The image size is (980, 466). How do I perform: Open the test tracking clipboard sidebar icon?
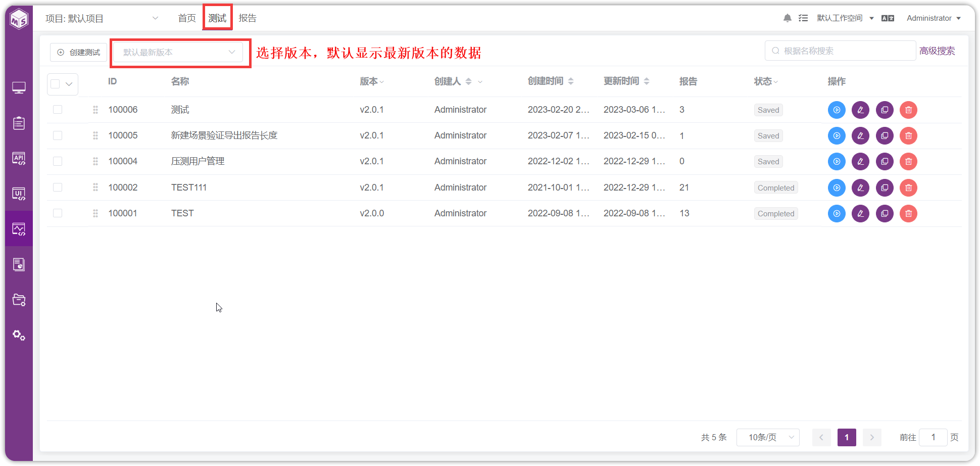19,123
